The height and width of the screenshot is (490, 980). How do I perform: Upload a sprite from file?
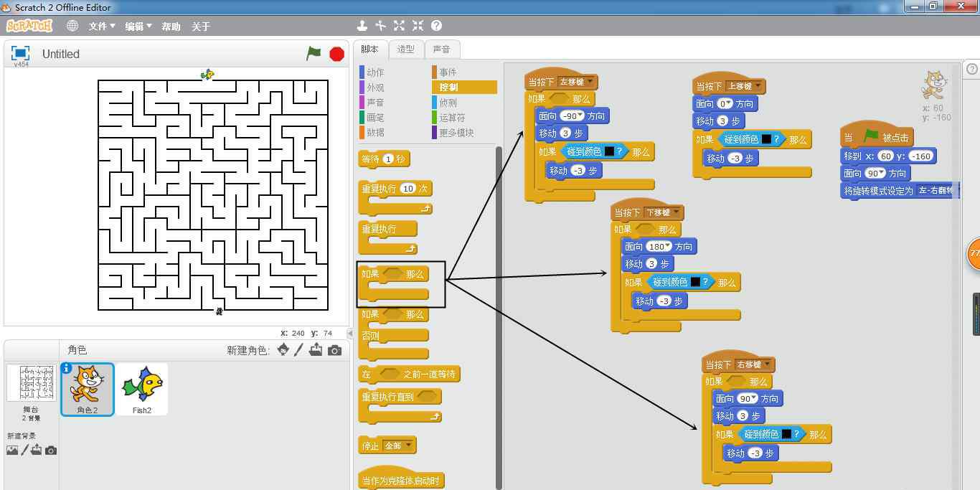pyautogui.click(x=317, y=350)
